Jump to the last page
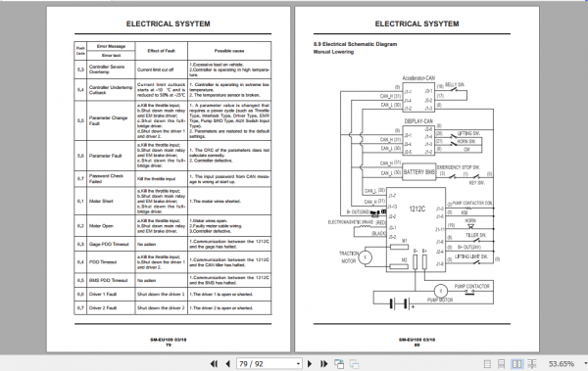The image size is (588, 371). point(324,364)
